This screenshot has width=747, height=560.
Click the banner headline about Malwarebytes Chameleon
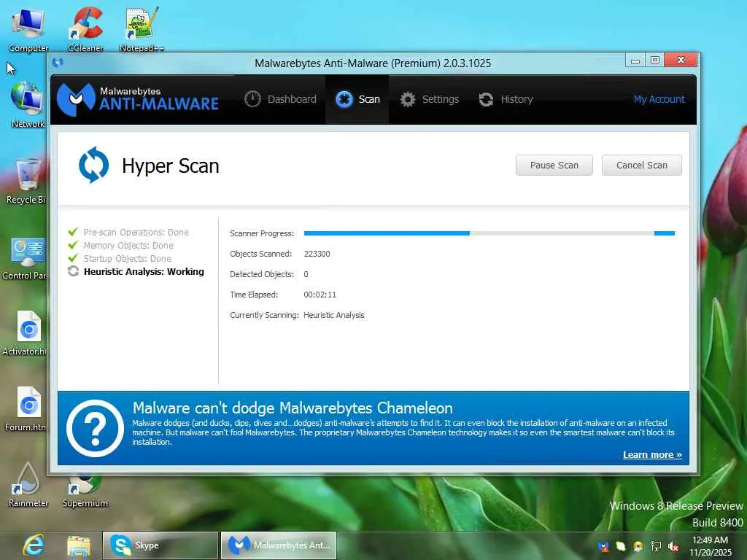click(293, 408)
